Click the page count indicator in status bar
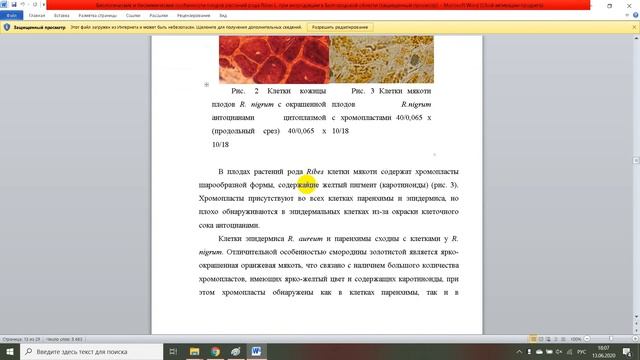Image resolution: width=640 pixels, height=360 pixels. [21, 339]
